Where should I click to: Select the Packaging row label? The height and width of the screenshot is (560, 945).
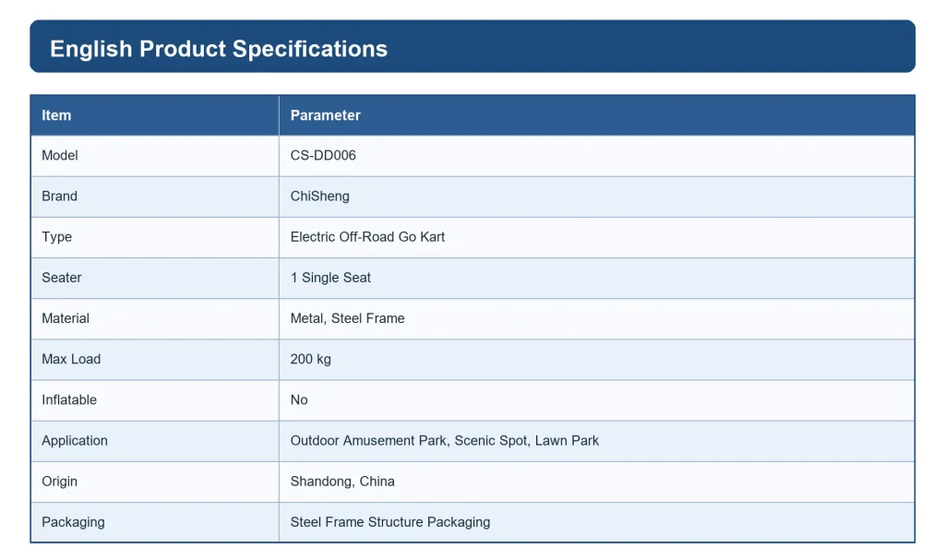pyautogui.click(x=73, y=522)
